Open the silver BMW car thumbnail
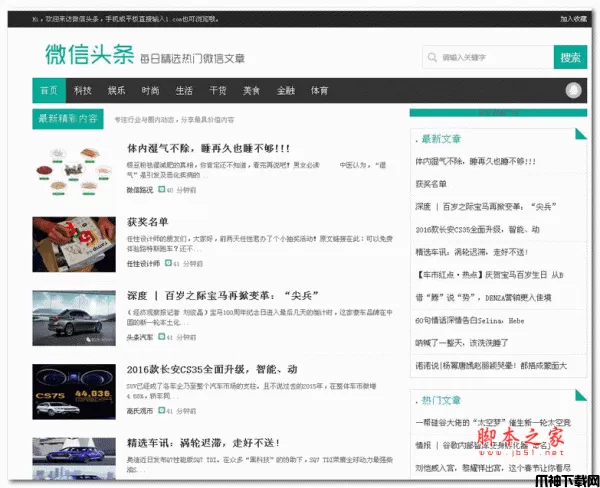This screenshot has height=488, width=600. click(x=74, y=316)
